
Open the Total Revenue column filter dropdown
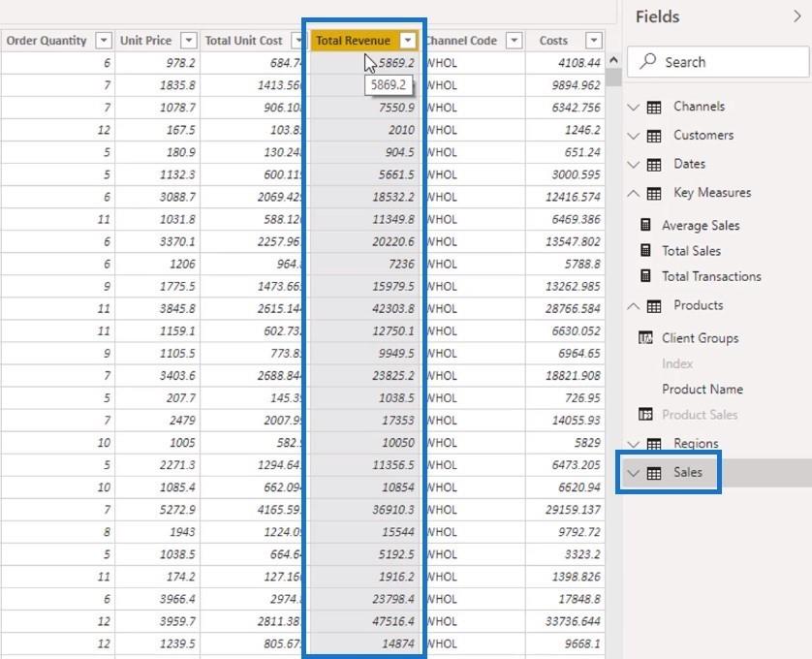pyautogui.click(x=408, y=41)
